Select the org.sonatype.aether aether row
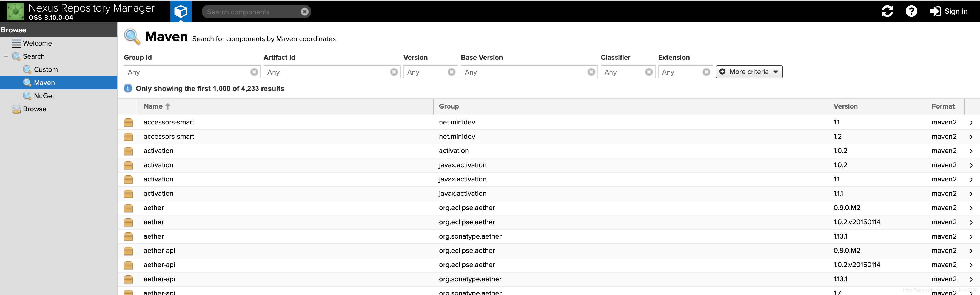The image size is (980, 295). pyautogui.click(x=549, y=236)
